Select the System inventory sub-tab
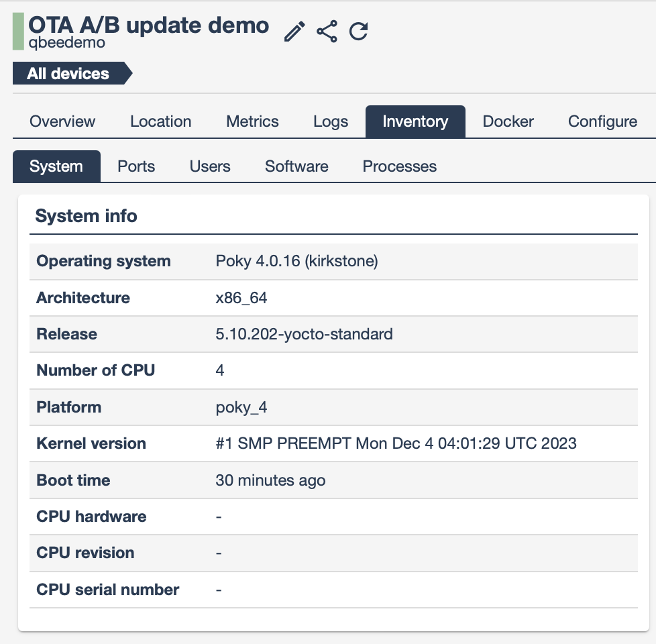This screenshot has width=656, height=644. [56, 166]
